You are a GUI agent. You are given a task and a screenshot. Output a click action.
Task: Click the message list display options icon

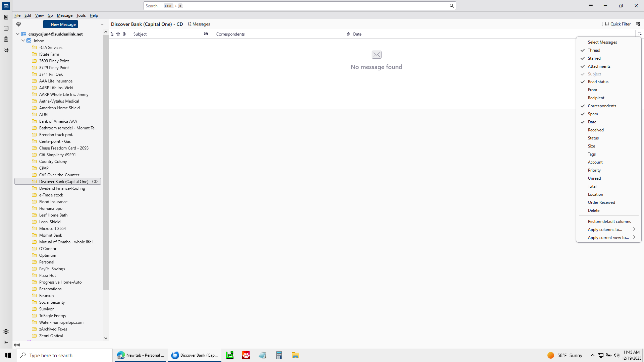638,24
